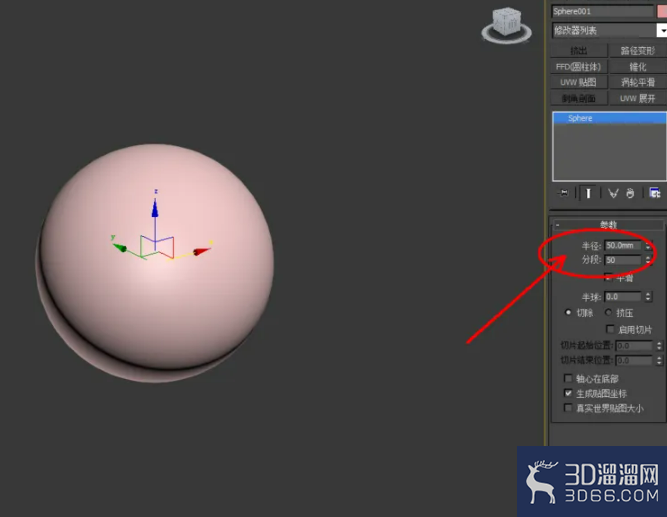Click remove modifier trash icon
This screenshot has height=517, width=667.
coord(630,194)
